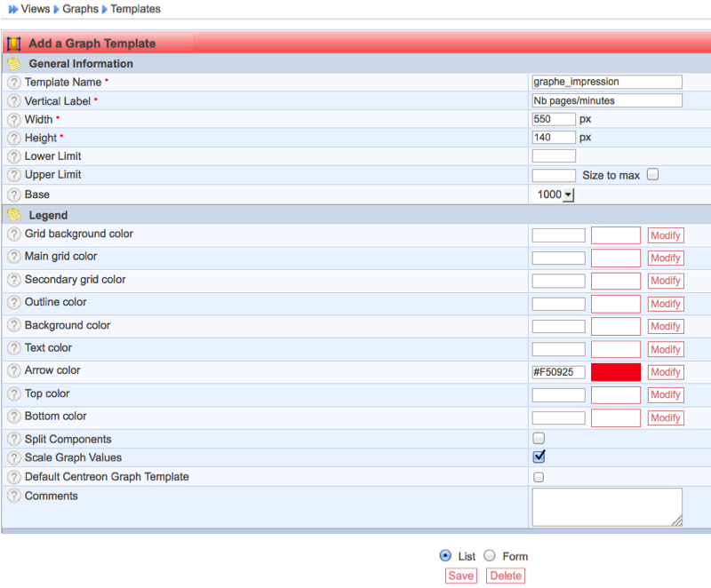Click the red Arrow color swatch
This screenshot has height=588, width=711.
coord(616,372)
